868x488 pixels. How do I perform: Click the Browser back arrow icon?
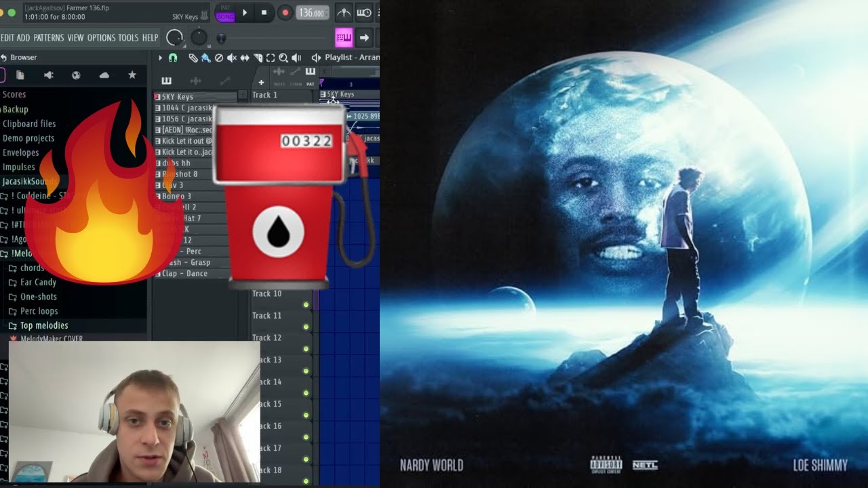click(x=3, y=58)
